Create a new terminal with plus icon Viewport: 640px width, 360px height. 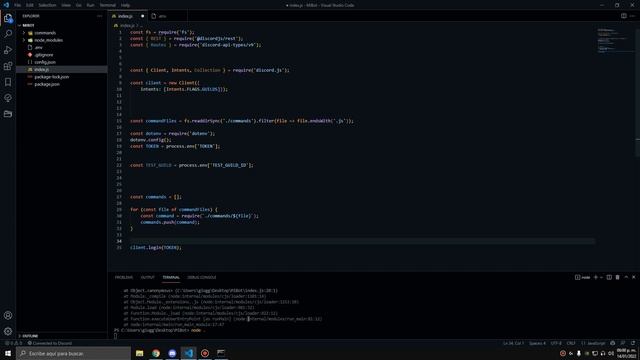[596, 277]
